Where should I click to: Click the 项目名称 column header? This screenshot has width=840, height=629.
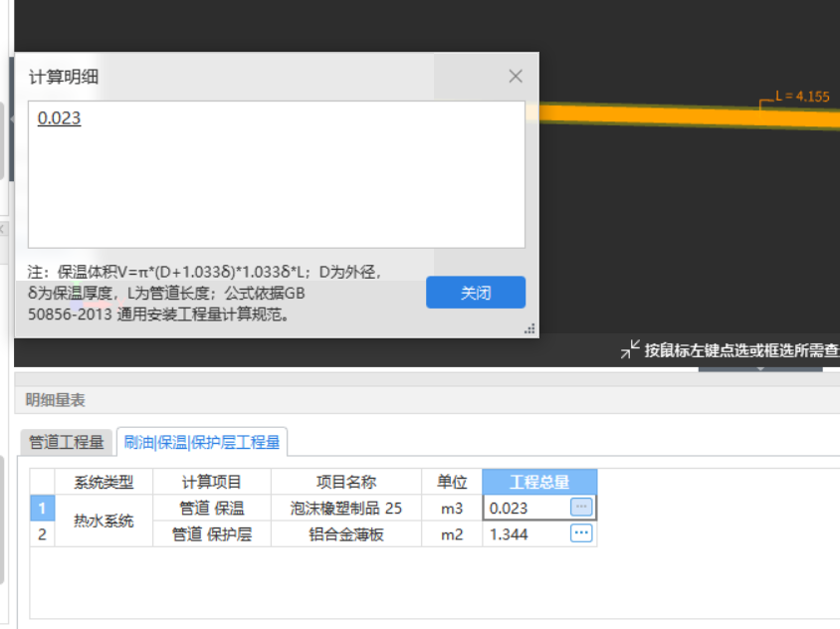coord(346,482)
